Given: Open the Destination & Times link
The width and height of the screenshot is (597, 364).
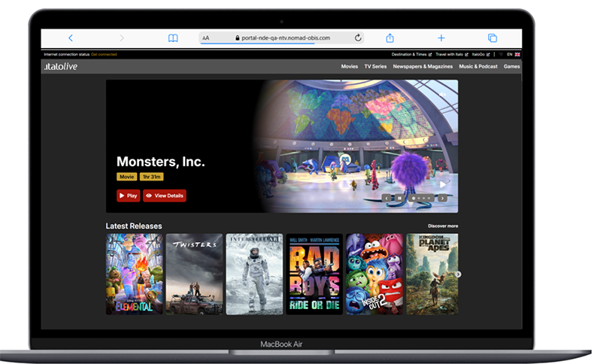Looking at the screenshot, I should [411, 54].
